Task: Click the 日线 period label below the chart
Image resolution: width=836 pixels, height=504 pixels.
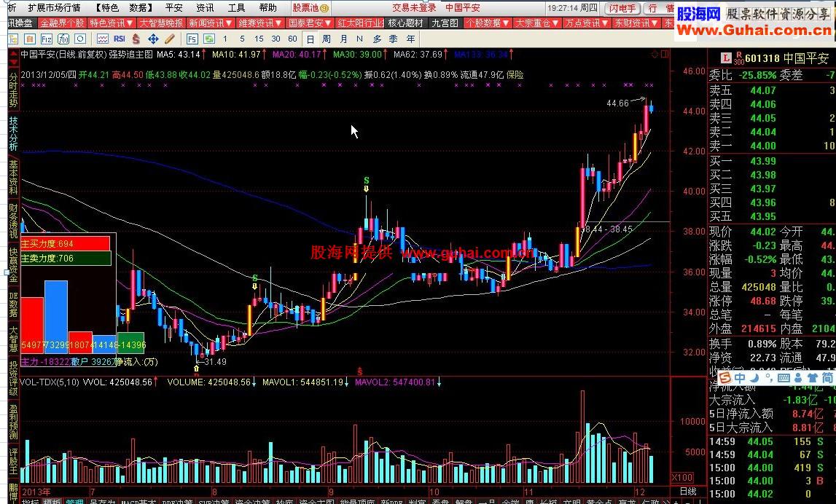Action: click(688, 491)
